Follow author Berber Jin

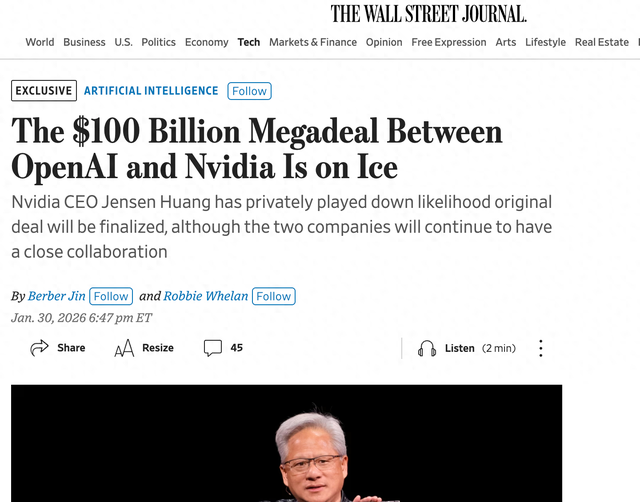pos(111,296)
